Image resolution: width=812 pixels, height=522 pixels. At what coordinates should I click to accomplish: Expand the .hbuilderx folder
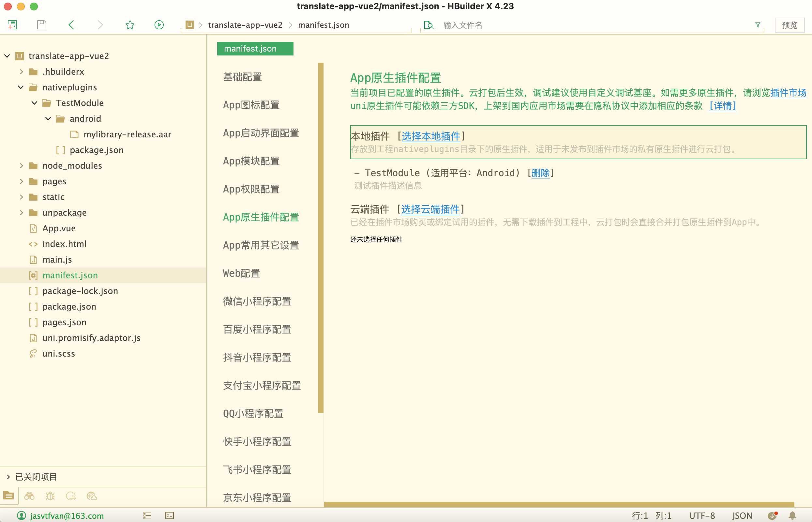click(x=21, y=71)
